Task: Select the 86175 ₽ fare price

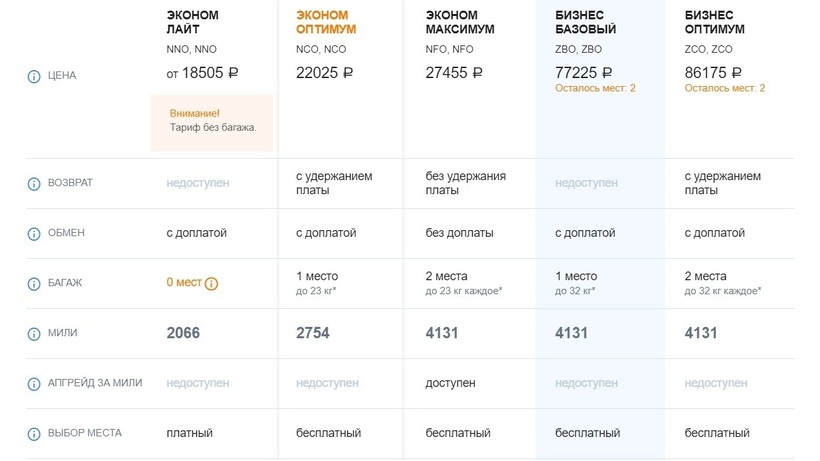Action: [714, 72]
